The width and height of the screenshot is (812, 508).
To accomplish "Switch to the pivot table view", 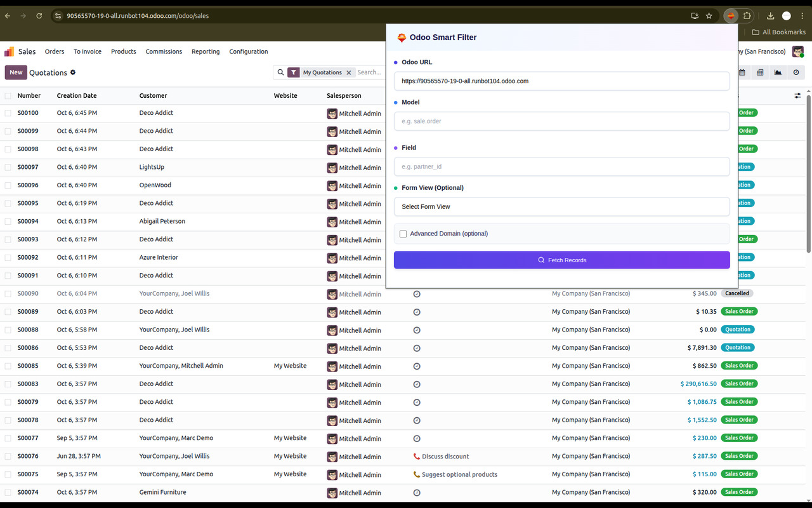I will pyautogui.click(x=760, y=72).
